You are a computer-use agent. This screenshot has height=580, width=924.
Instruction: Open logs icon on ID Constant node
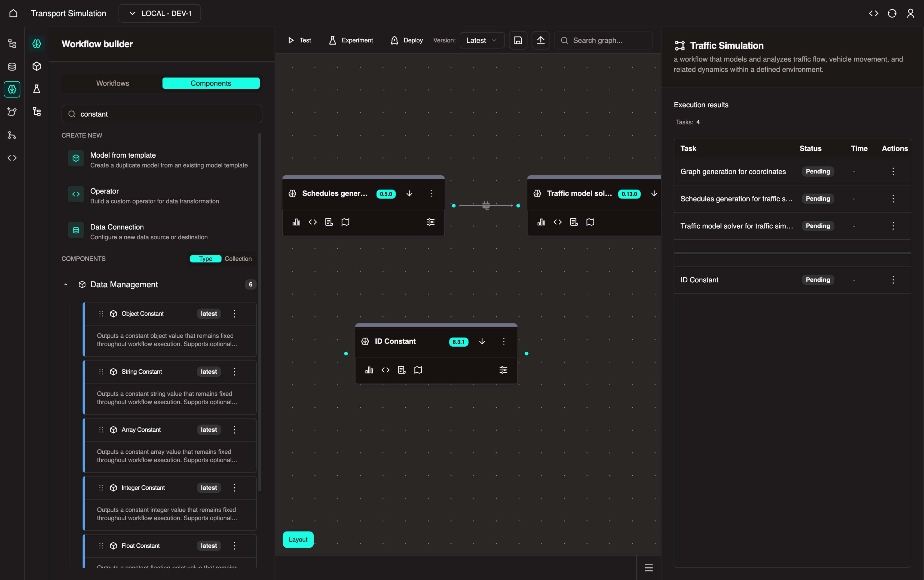click(402, 370)
